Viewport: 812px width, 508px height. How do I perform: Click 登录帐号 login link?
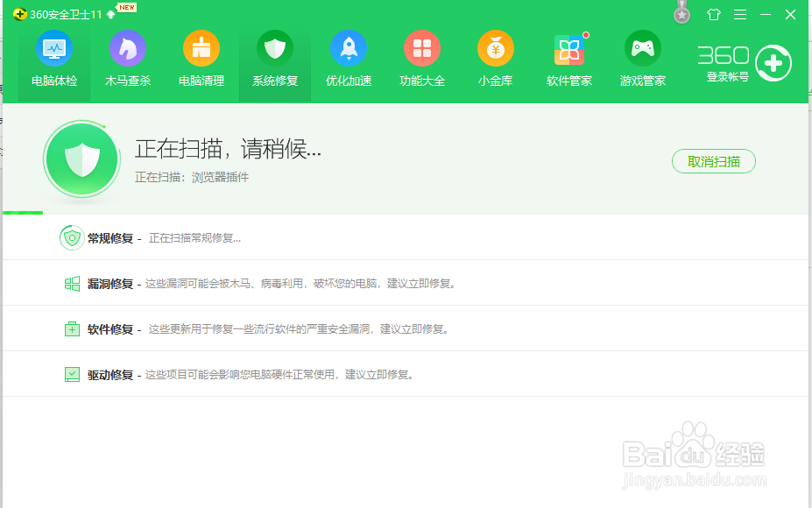point(728,77)
